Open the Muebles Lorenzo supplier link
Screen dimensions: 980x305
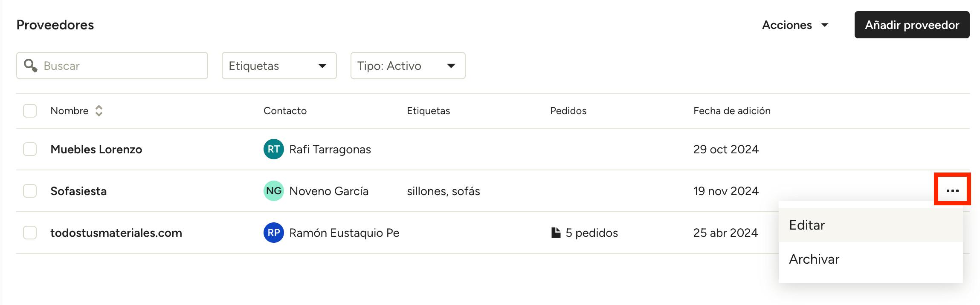pyautogui.click(x=96, y=149)
